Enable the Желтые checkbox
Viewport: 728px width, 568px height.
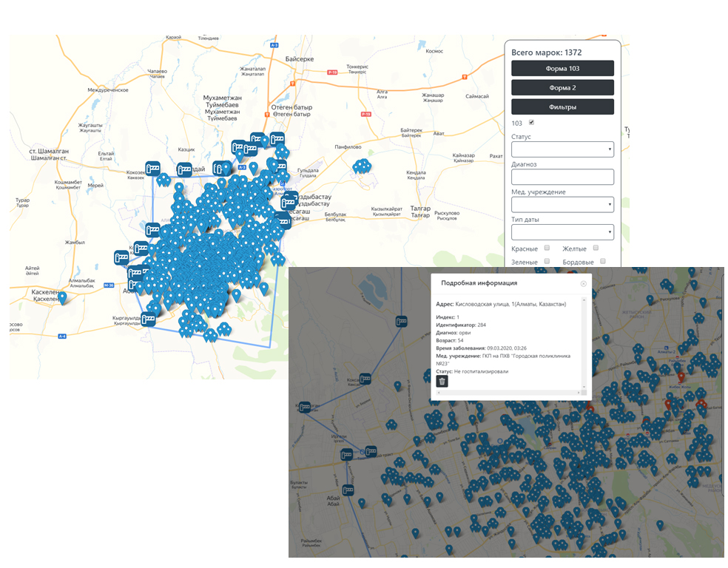tap(596, 248)
